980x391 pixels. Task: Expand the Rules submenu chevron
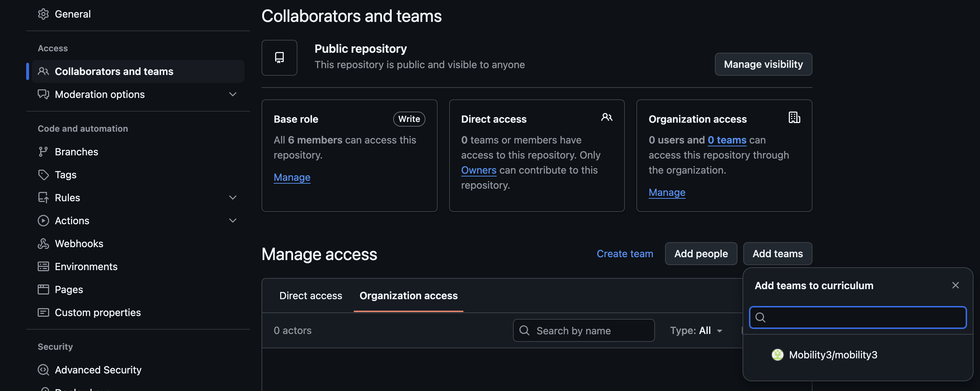232,197
